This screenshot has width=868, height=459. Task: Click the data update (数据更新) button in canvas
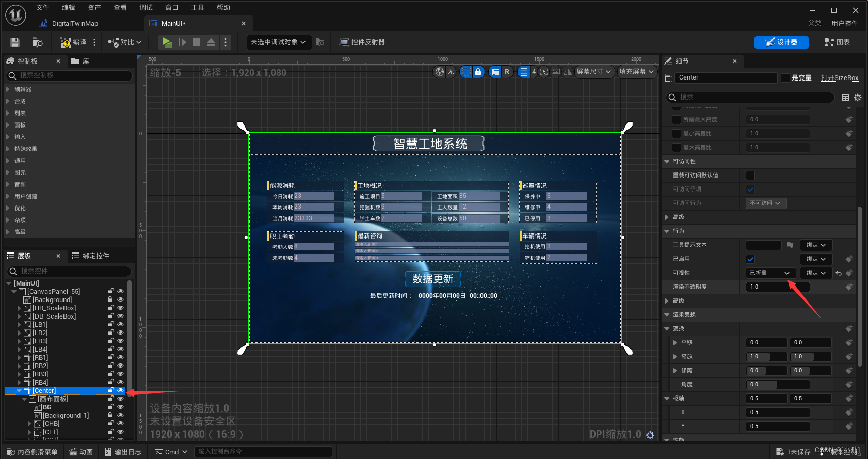pos(432,279)
